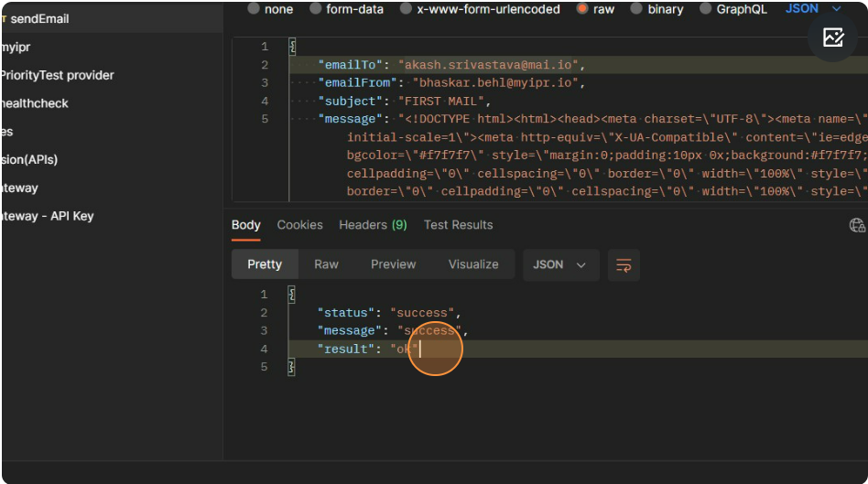
Task: Switch response view to Raw
Action: (326, 264)
